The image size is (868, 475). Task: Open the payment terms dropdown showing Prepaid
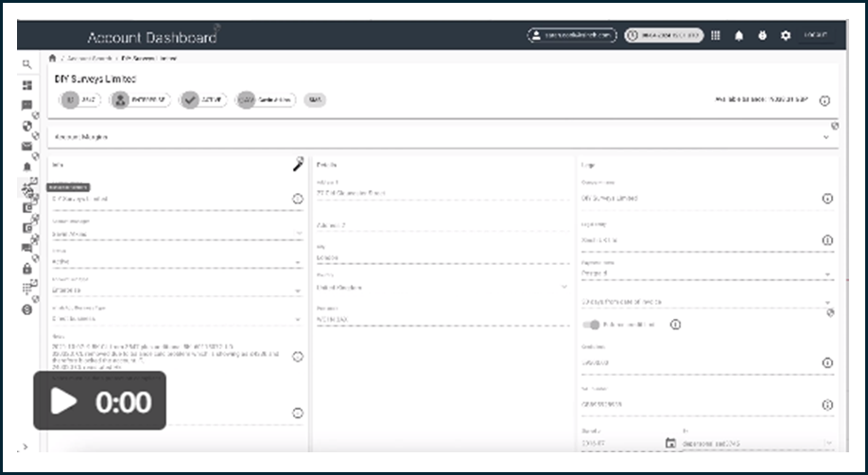click(x=707, y=273)
